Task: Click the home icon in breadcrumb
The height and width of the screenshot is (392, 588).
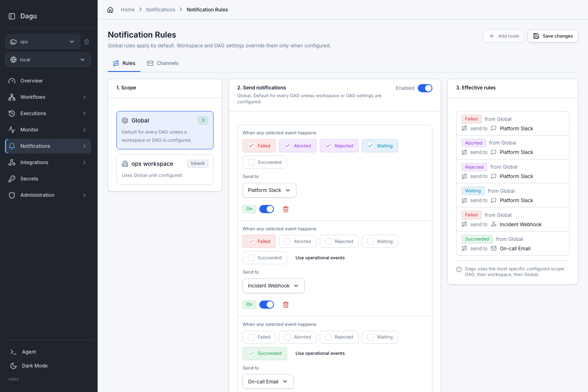Action: (x=110, y=10)
